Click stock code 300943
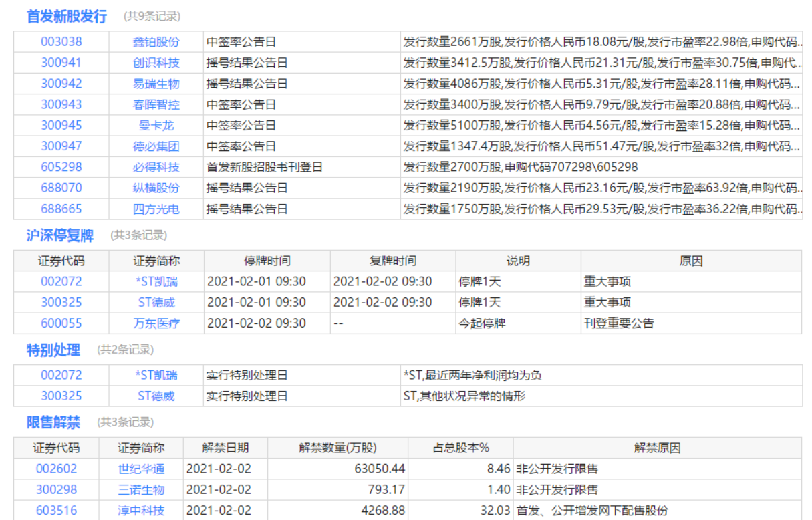 61,104
